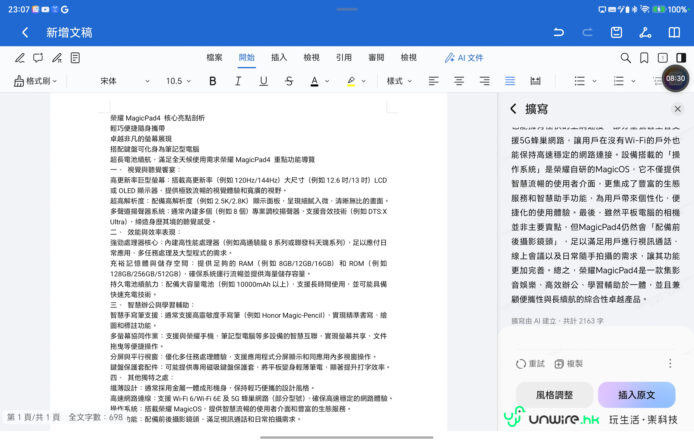Expand bullet list style arrow
Viewport: 694px width, 444px height.
point(594,81)
